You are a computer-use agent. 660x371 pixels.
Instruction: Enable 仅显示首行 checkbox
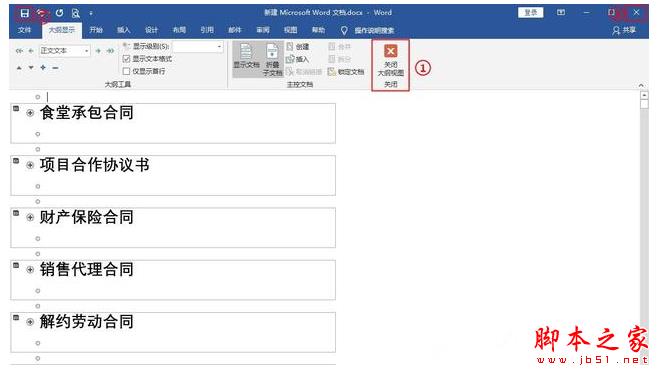tap(126, 71)
